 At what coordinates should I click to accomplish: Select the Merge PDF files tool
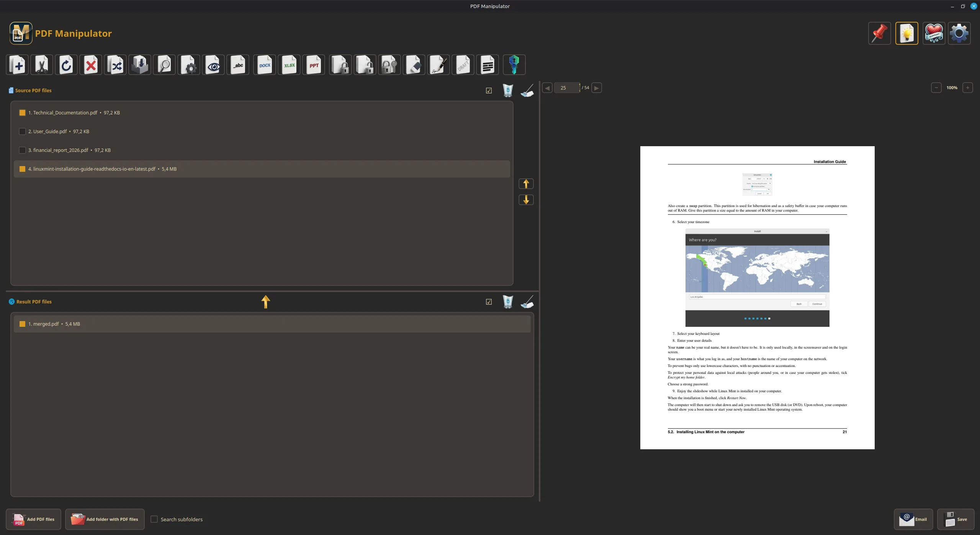(x=17, y=65)
